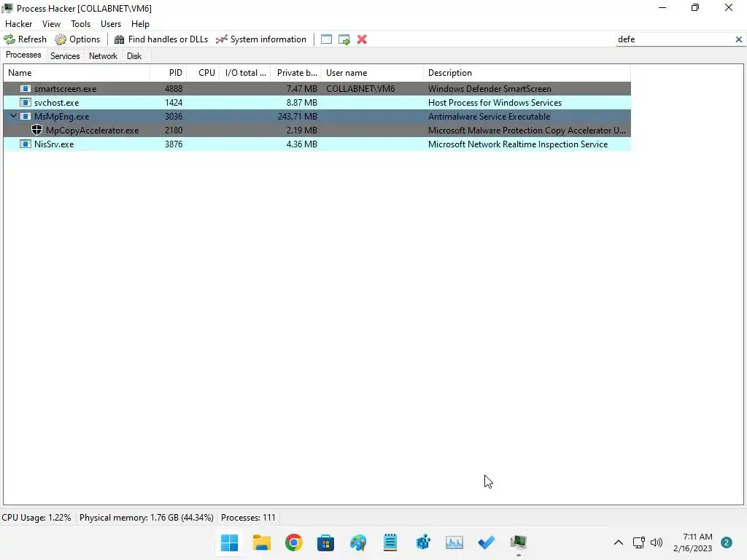Open the Paint taskbar icon
747x560 pixels.
coord(357,542)
